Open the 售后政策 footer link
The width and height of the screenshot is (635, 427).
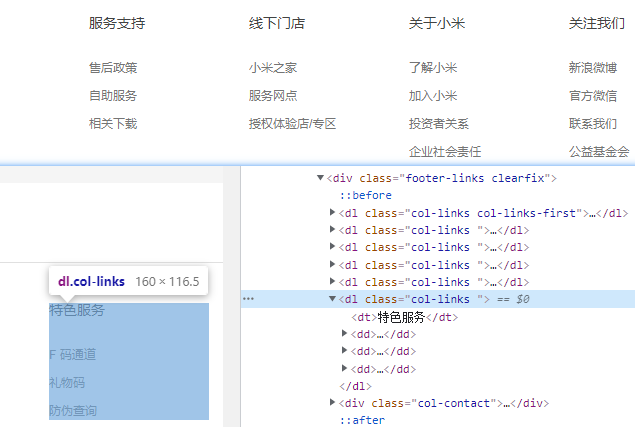113,68
